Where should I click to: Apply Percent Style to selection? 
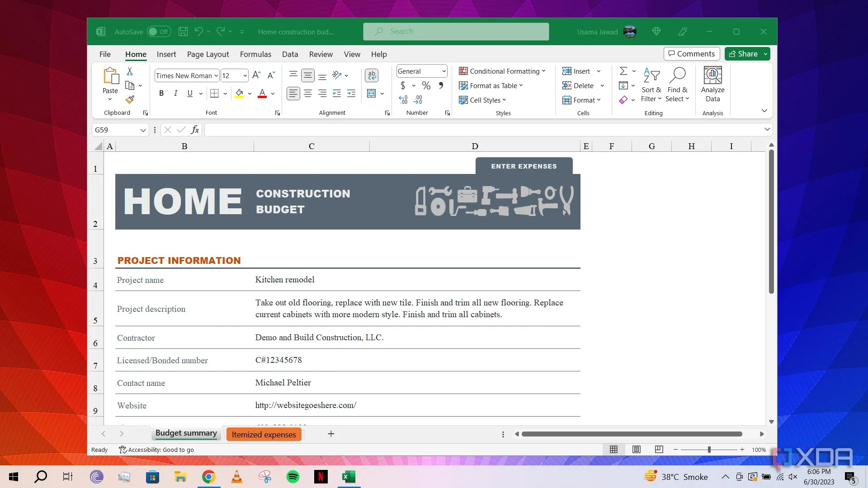tap(425, 85)
